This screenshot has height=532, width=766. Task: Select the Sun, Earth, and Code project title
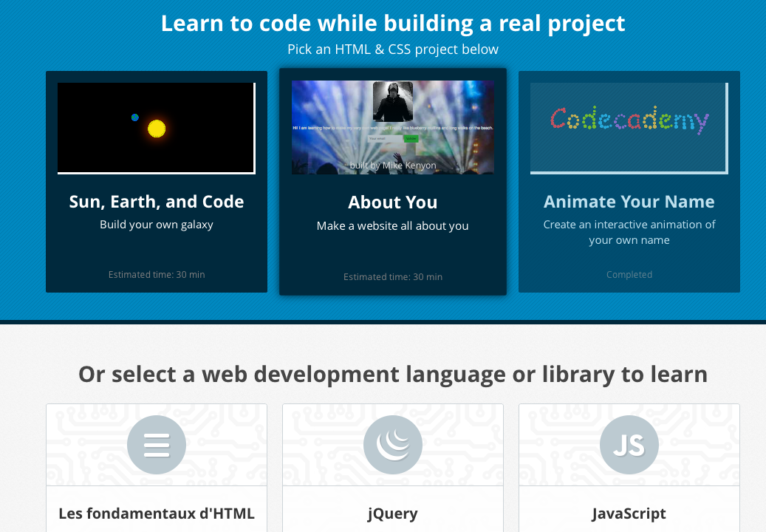[157, 202]
